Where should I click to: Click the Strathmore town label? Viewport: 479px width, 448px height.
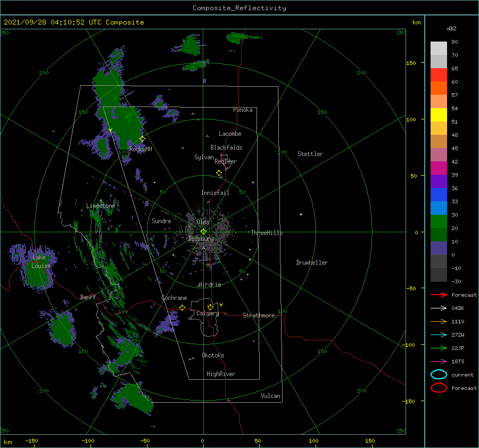point(259,315)
